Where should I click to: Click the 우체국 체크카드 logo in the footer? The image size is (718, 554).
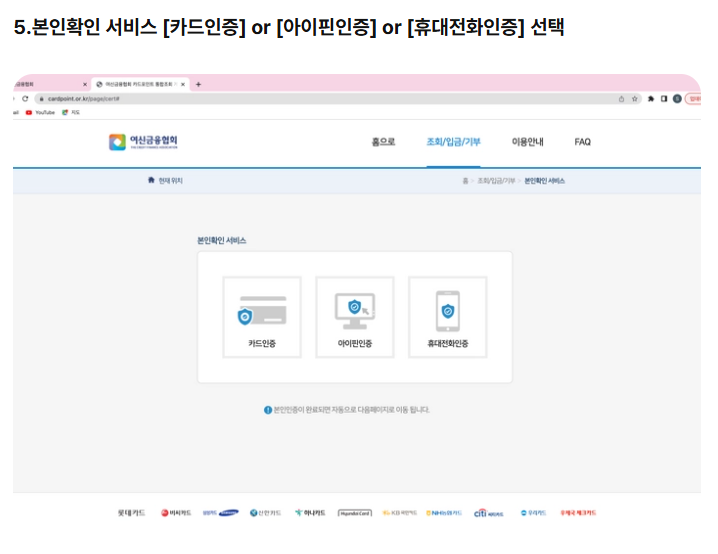[x=578, y=513]
